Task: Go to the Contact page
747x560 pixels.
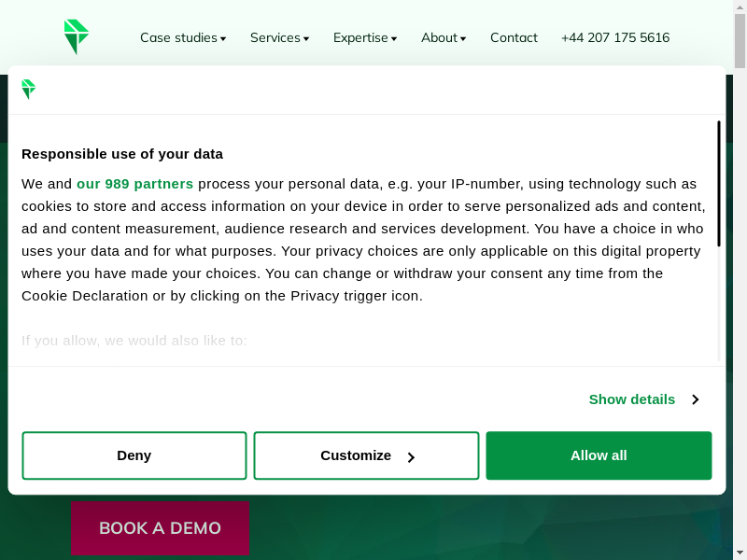Action: tap(514, 38)
